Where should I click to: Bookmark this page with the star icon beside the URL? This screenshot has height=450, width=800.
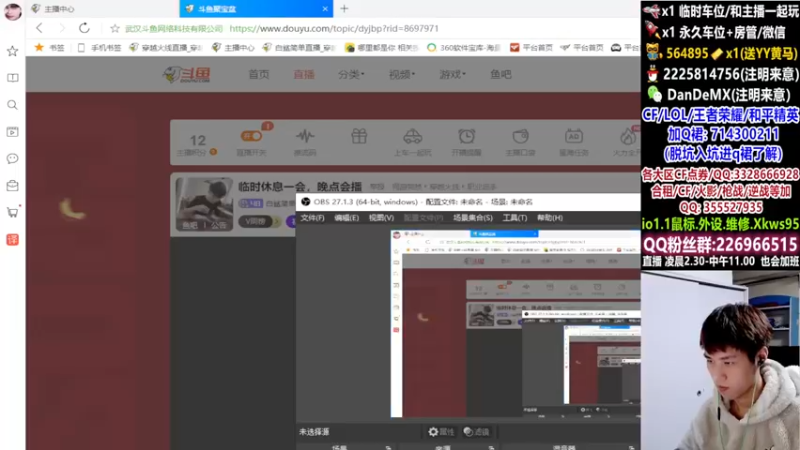click(x=115, y=29)
